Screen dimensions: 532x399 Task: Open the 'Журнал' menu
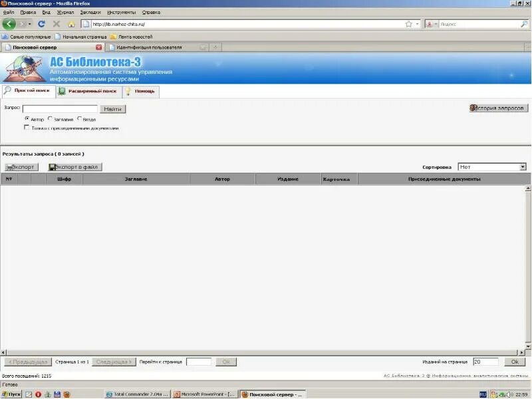65,12
